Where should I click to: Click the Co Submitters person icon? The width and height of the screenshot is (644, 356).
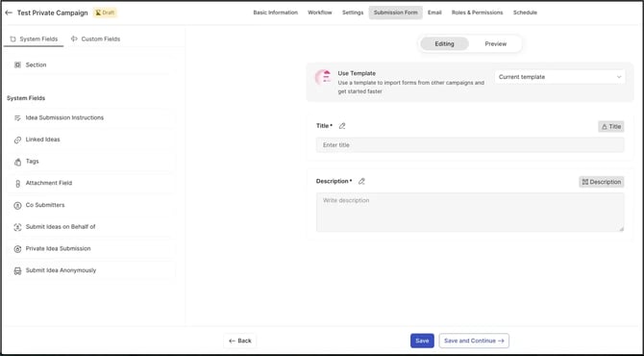coord(17,205)
